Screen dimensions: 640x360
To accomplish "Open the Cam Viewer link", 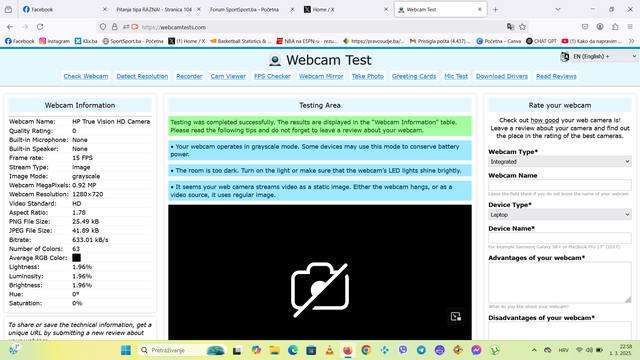I will 228,76.
